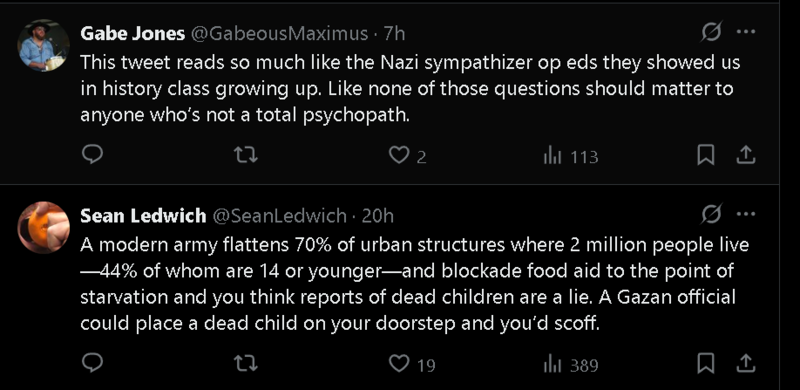The image size is (800, 390).
Task: Visit the @GabeousMaximus handle link
Action: point(279,34)
